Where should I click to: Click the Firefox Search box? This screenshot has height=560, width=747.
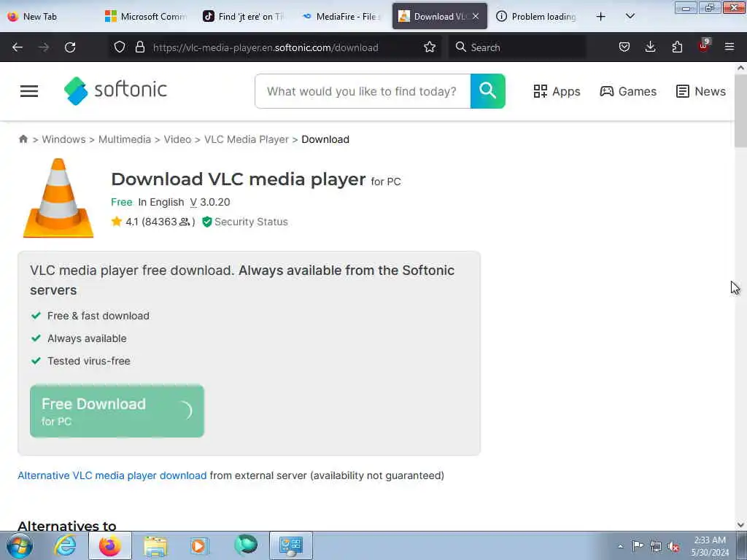pyautogui.click(x=518, y=47)
